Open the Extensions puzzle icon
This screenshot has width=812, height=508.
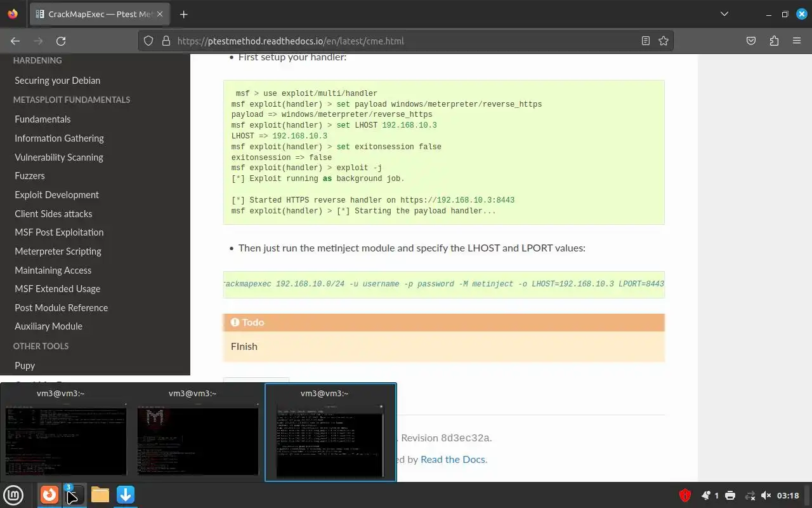[x=774, y=41]
